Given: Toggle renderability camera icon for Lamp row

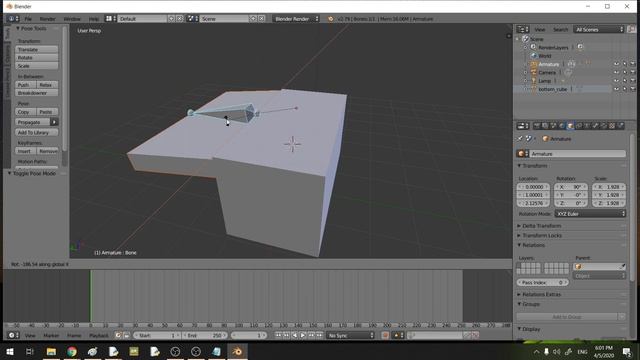Looking at the screenshot, I should click(633, 81).
